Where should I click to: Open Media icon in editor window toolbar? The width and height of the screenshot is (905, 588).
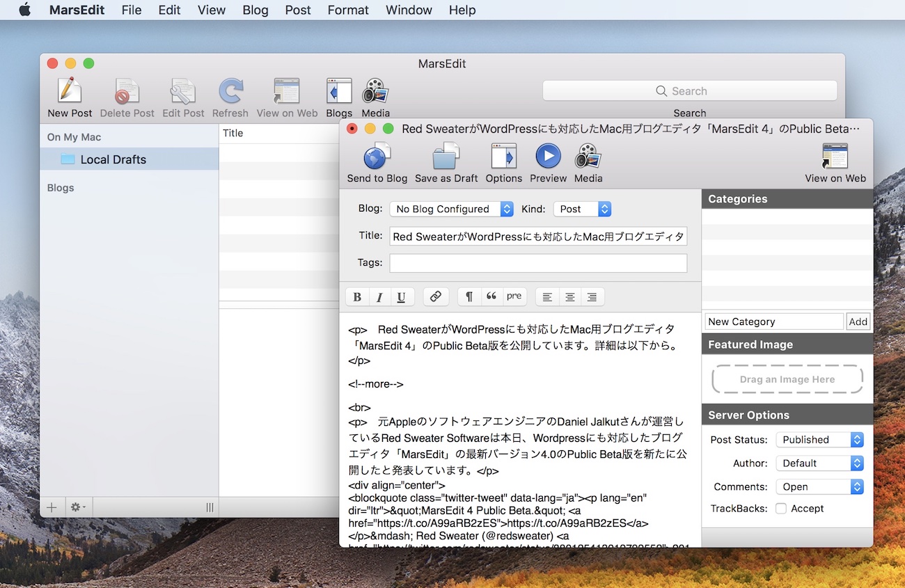[588, 157]
